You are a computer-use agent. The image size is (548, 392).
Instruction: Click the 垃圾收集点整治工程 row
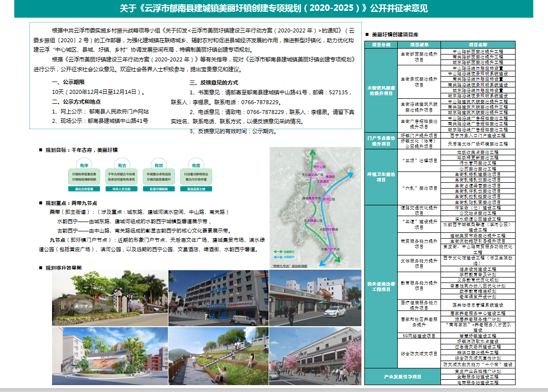pyautogui.click(x=478, y=152)
